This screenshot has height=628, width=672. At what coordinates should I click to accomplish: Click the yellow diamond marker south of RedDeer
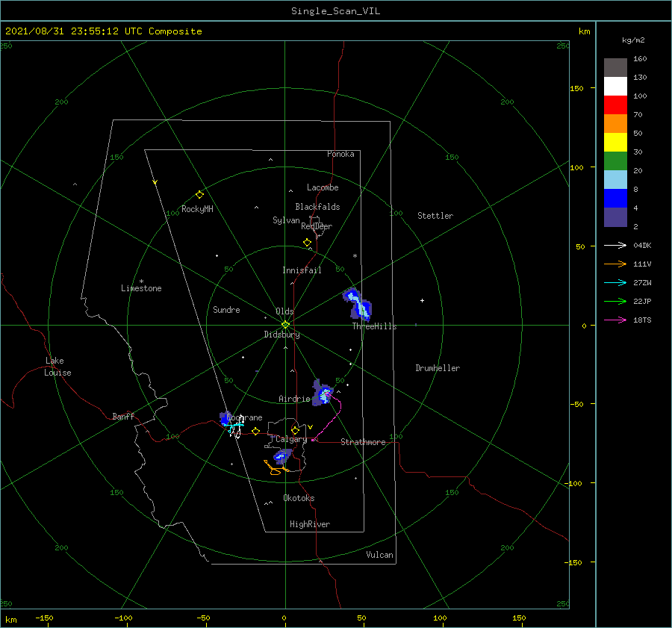(x=307, y=243)
